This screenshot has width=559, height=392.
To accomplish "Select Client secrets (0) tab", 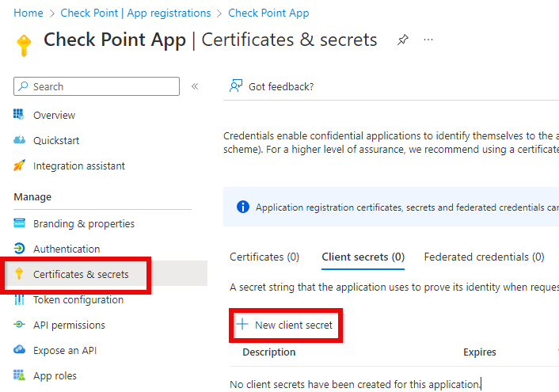I will 363,257.
